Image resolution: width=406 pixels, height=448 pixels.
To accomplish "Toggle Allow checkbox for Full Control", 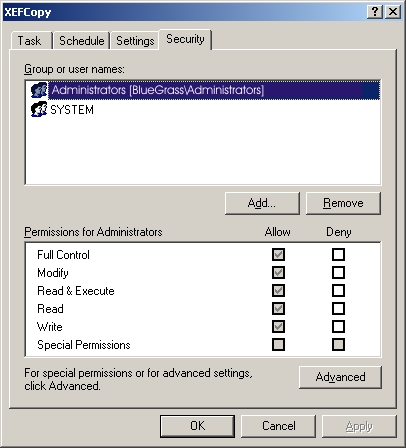I will coord(278,255).
